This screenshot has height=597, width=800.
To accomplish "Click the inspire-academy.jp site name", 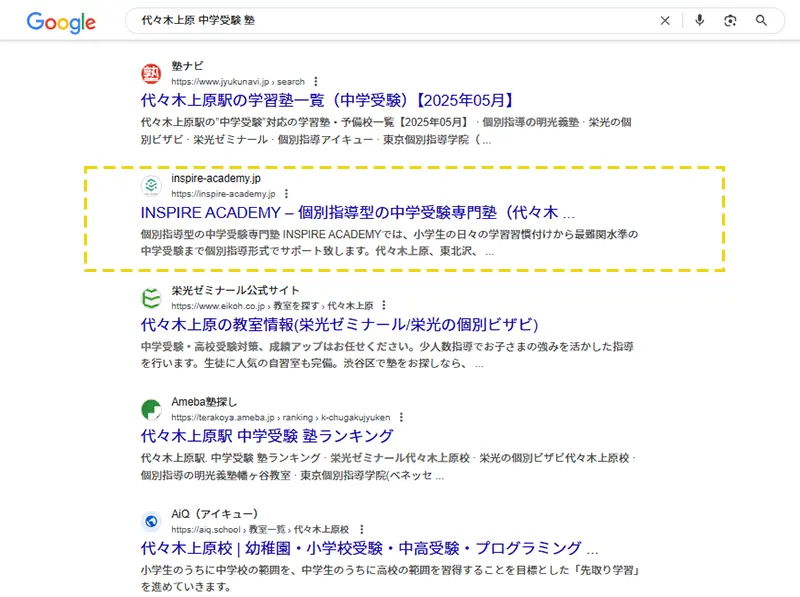I will [216, 178].
